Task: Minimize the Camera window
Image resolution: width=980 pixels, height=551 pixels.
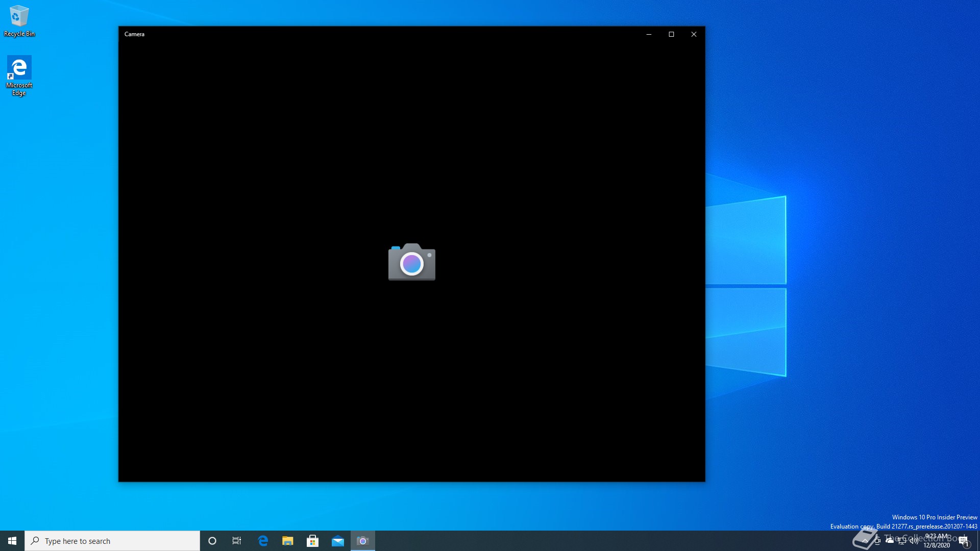Action: (x=649, y=34)
